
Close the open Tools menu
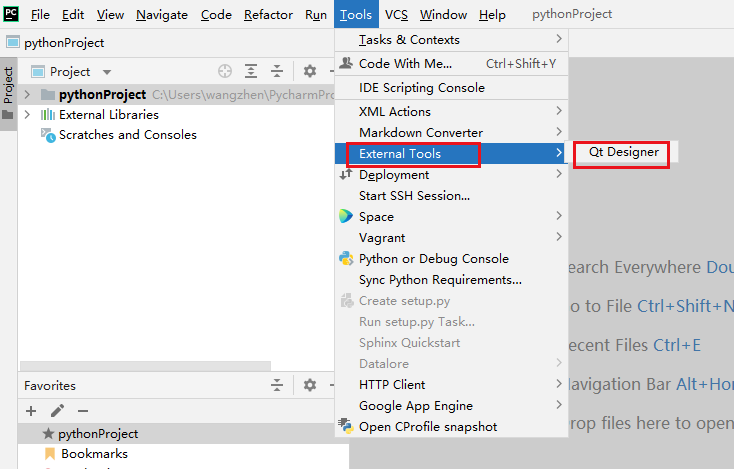pos(356,15)
